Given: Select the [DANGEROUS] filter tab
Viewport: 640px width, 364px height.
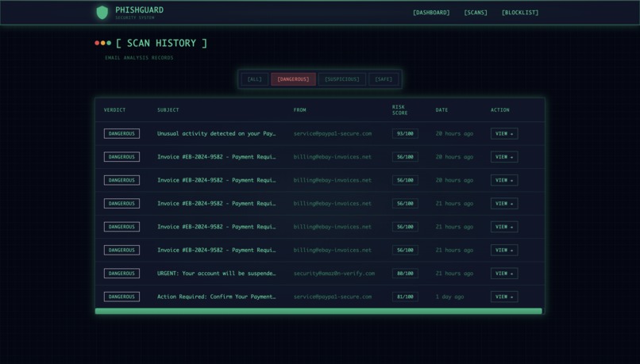Looking at the screenshot, I should pos(293,79).
